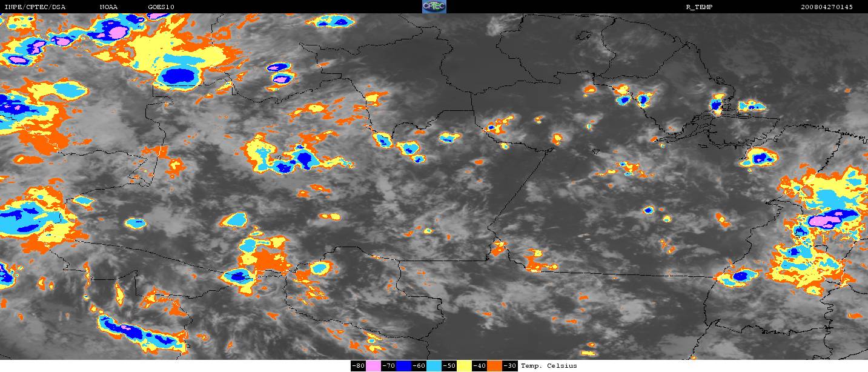
Task: Click the CPTEC logo in the header
Action: (x=434, y=7)
